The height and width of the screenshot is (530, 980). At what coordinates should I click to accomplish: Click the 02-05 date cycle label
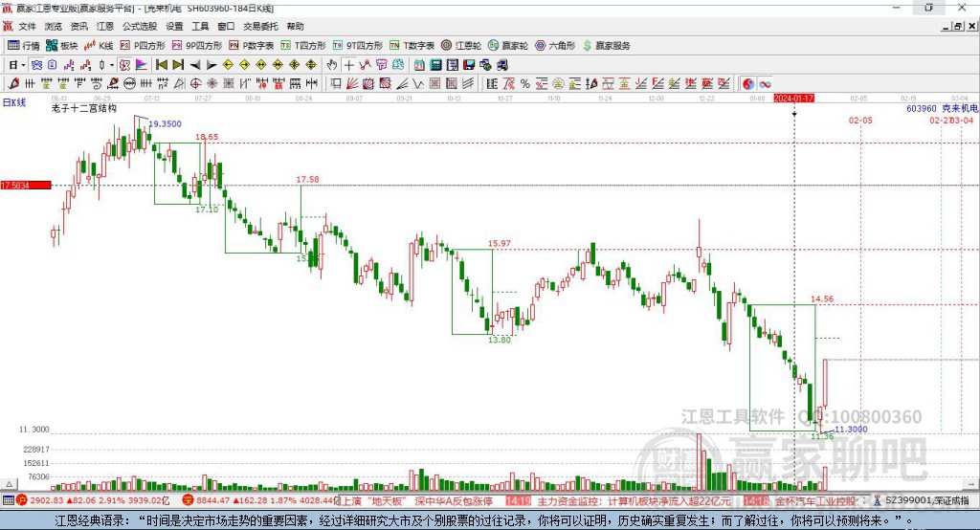860,120
